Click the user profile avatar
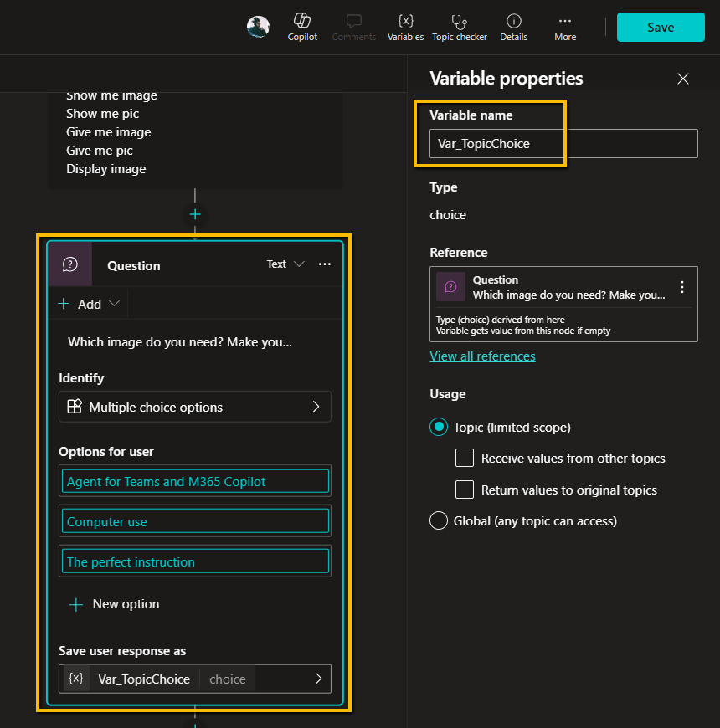Image resolution: width=720 pixels, height=728 pixels. pyautogui.click(x=258, y=27)
